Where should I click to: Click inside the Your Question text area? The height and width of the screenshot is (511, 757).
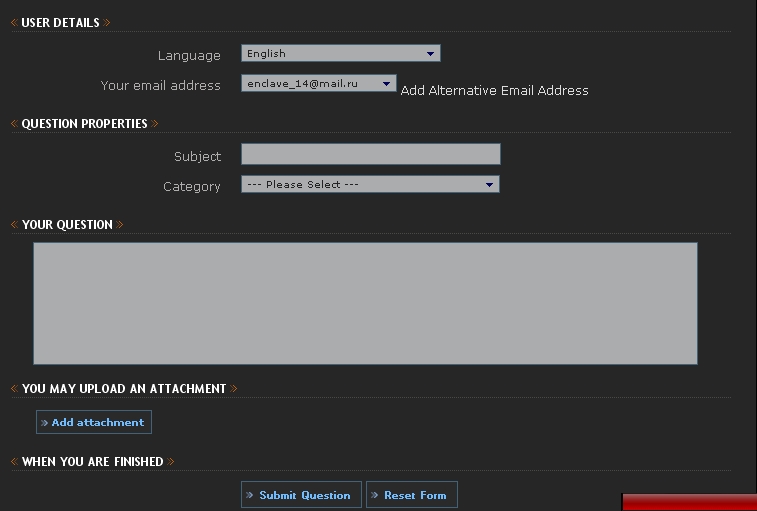point(365,303)
